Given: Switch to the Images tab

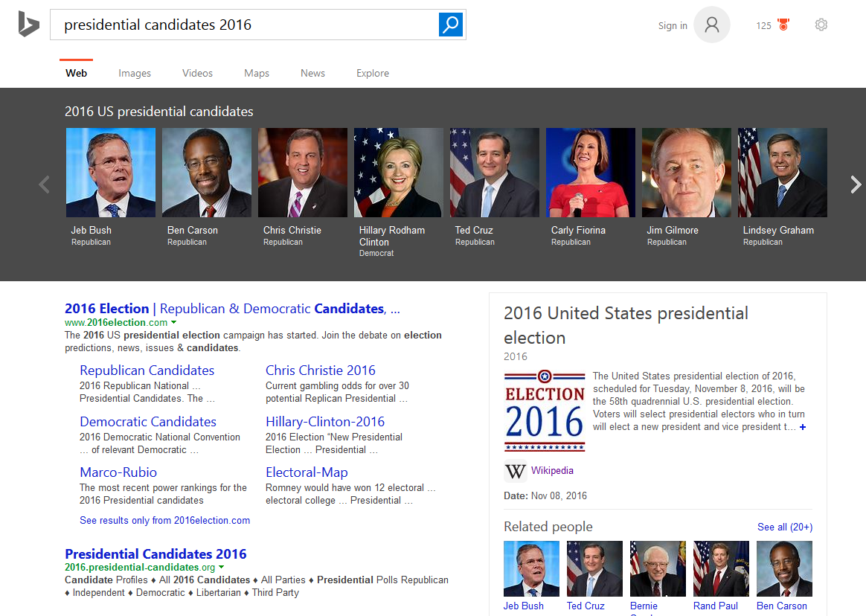Looking at the screenshot, I should [135, 73].
